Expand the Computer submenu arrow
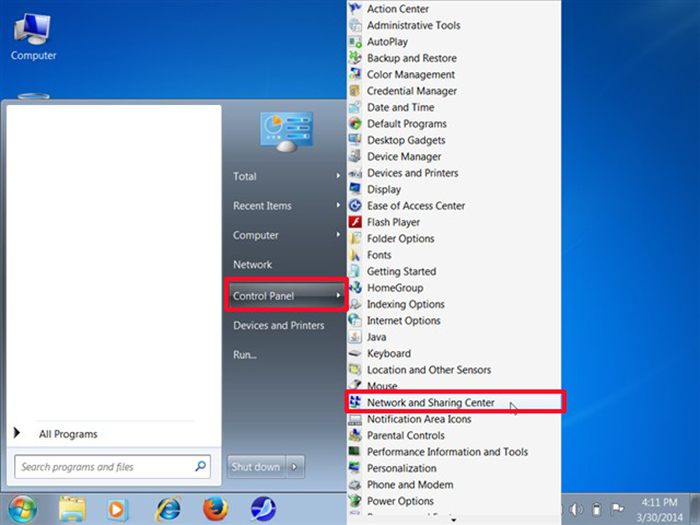Screen dimensions: 700x525 338,235
